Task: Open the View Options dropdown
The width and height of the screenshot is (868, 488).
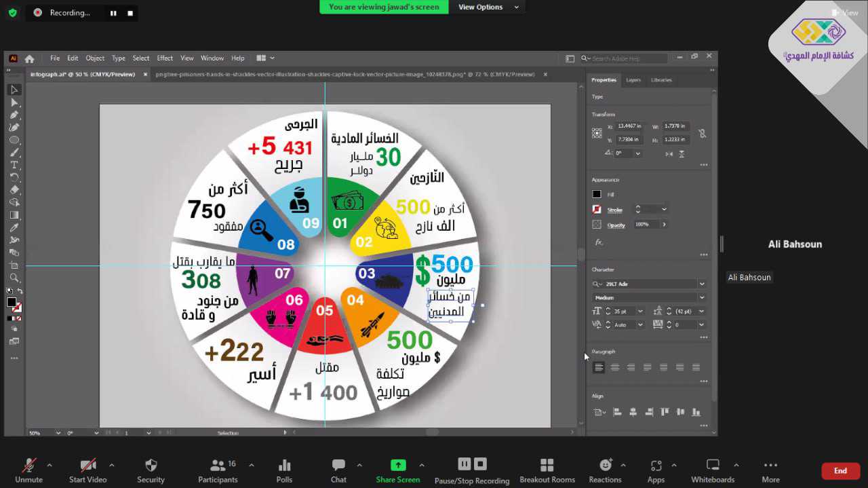Action: click(488, 7)
